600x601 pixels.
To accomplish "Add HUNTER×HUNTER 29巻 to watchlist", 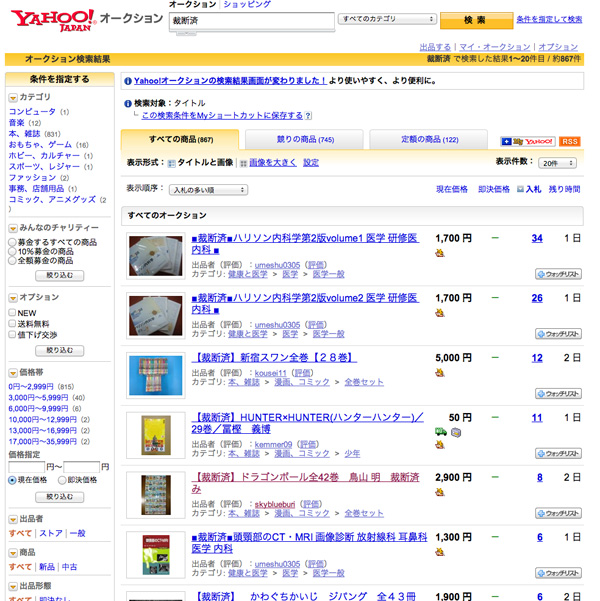I will [558, 453].
